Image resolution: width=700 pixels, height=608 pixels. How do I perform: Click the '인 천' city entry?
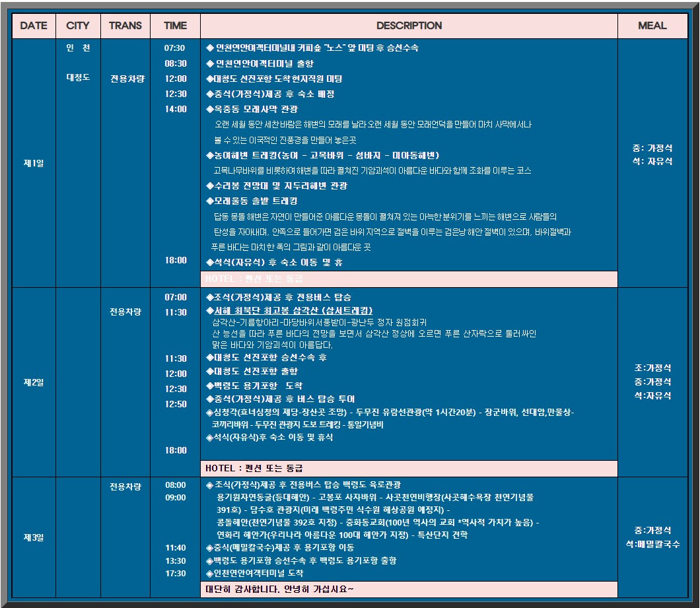tap(78, 48)
